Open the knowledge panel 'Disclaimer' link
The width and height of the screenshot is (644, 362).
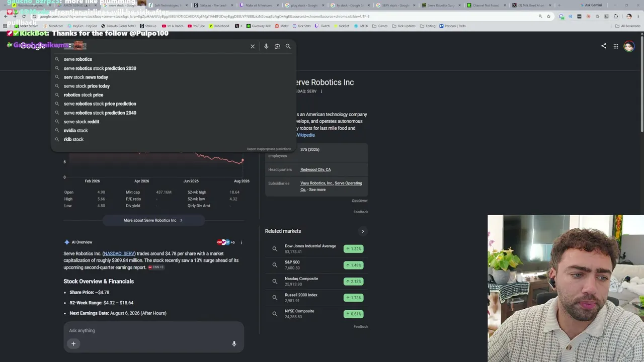pos(360,201)
